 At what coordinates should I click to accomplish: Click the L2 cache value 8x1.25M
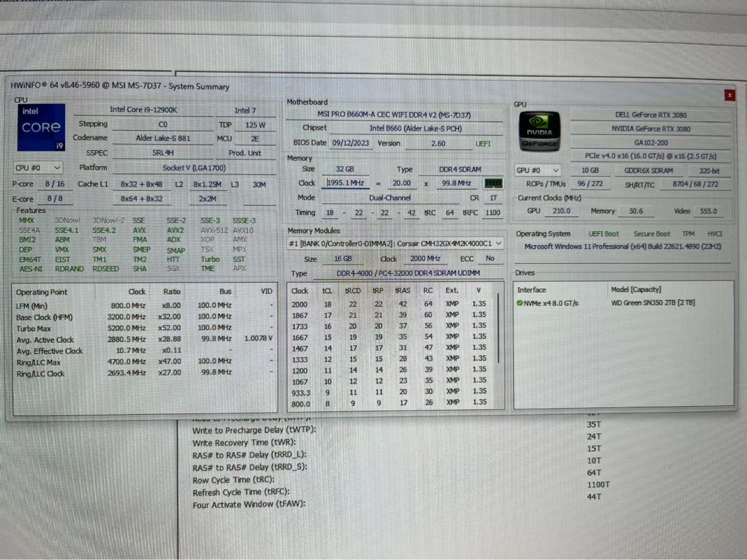coord(208,184)
